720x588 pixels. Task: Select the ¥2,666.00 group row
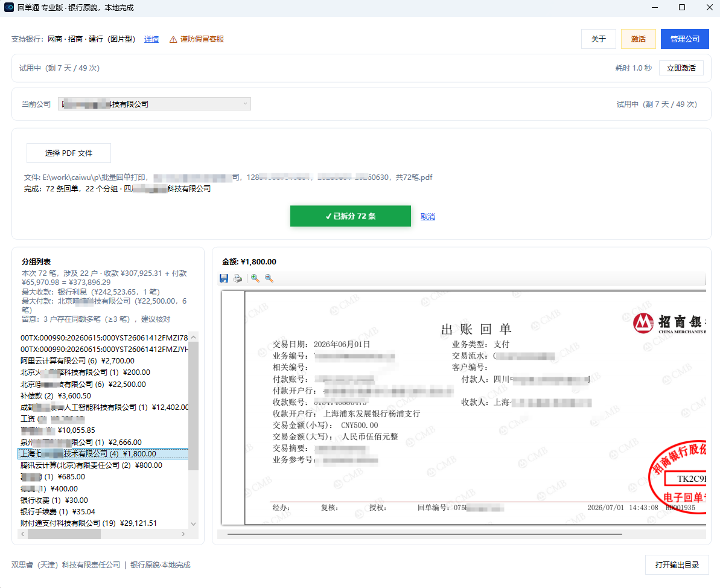104,442
